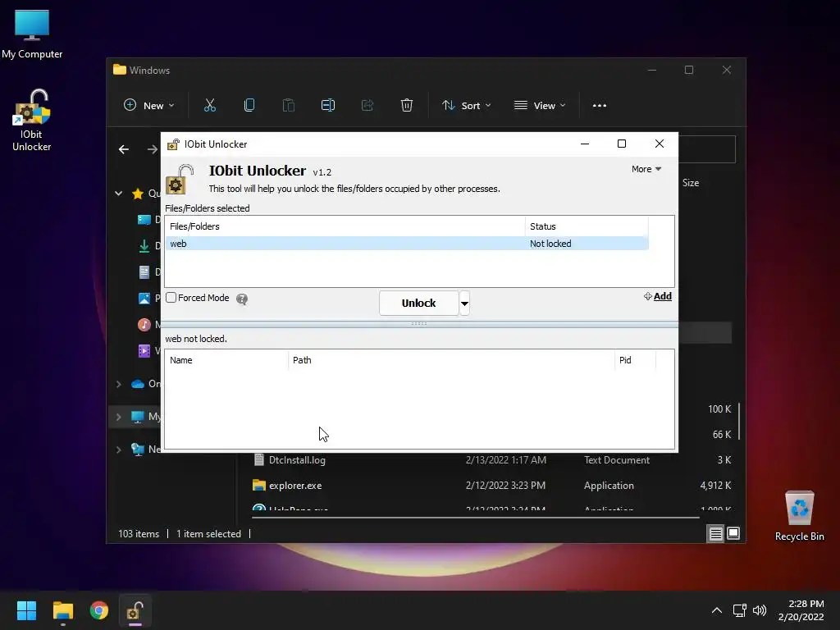Open the Recycle Bin desktop icon
840x630 pixels.
[x=799, y=516]
